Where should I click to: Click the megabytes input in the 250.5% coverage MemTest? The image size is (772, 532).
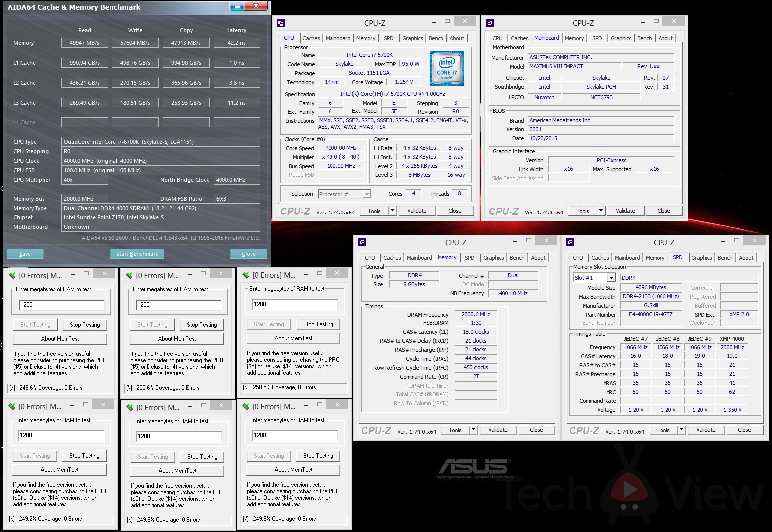click(295, 304)
